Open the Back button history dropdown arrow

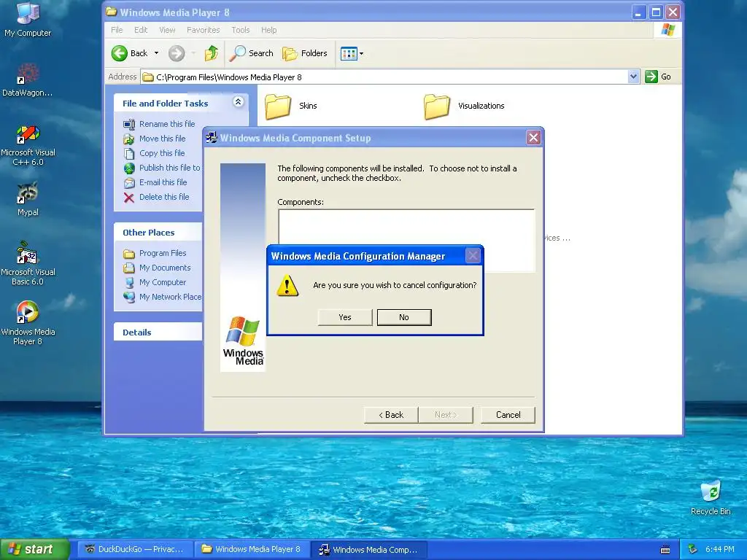click(x=156, y=53)
